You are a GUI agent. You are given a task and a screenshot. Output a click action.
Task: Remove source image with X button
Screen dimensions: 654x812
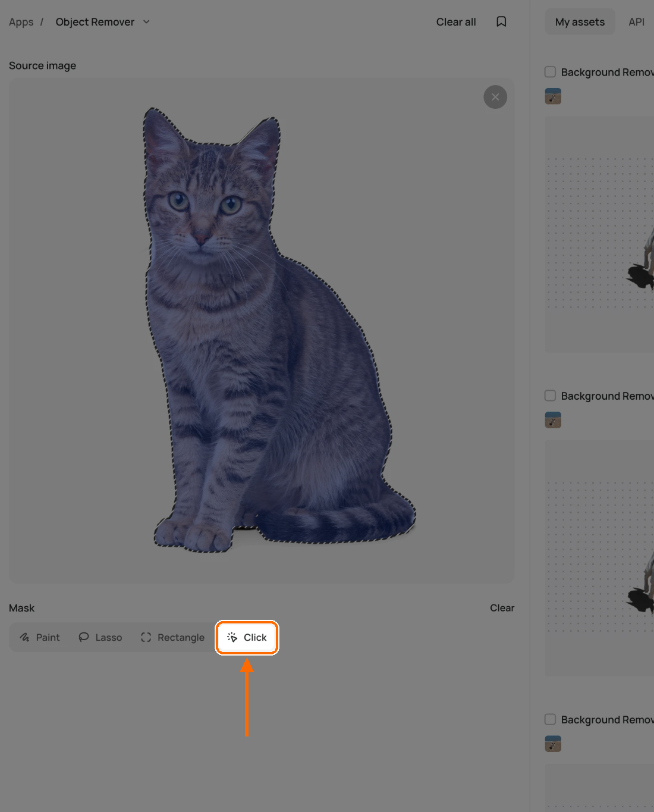[x=495, y=97]
